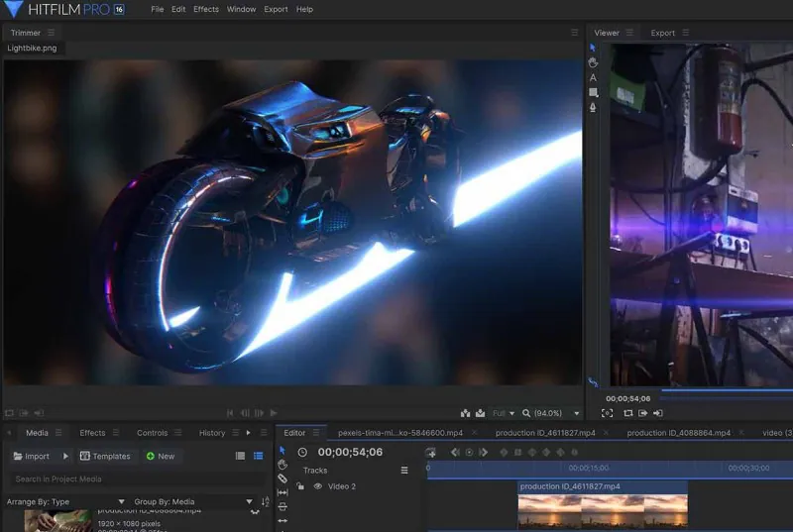Select the timeline selection arrow tool
The height and width of the screenshot is (532, 793).
click(x=283, y=450)
